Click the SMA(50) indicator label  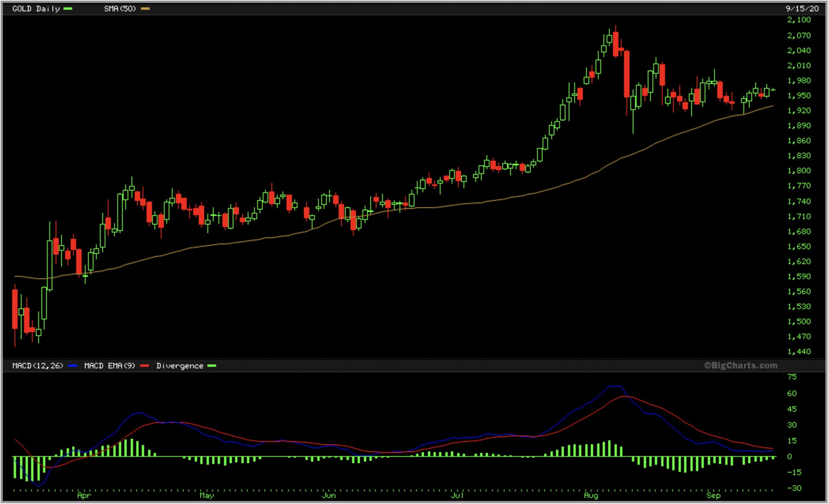[120, 9]
